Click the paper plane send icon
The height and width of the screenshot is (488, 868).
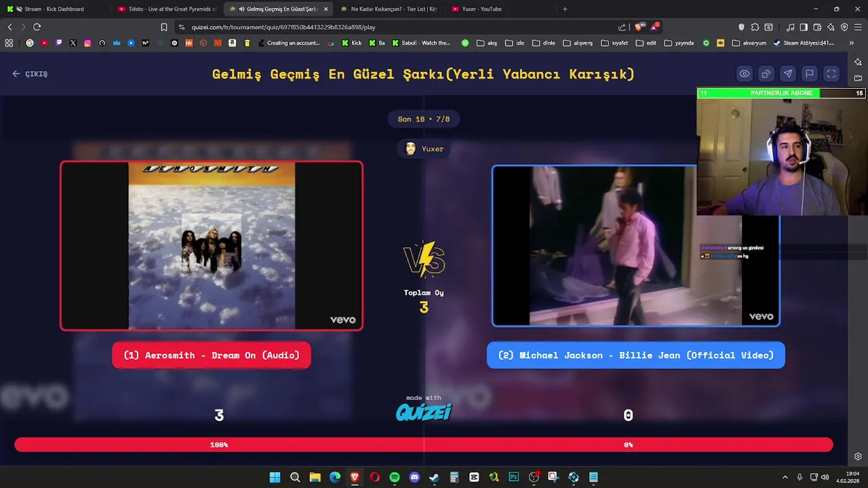point(788,74)
